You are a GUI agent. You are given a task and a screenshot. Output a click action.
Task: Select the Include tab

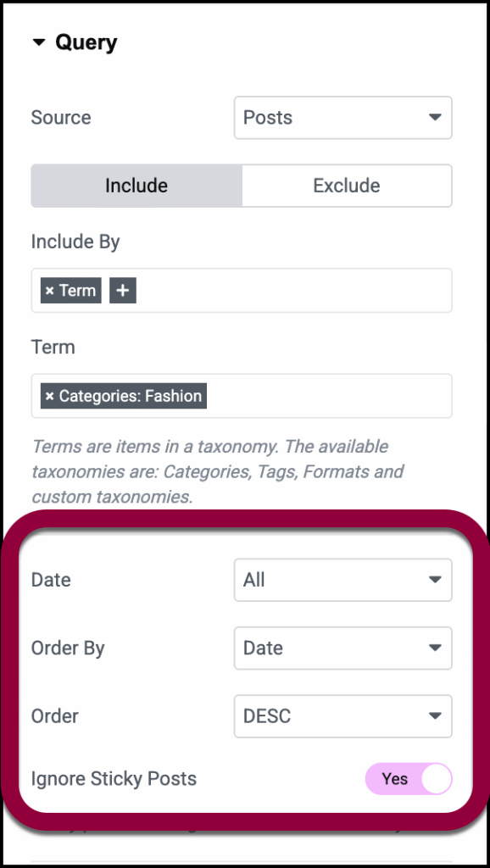[x=136, y=185]
